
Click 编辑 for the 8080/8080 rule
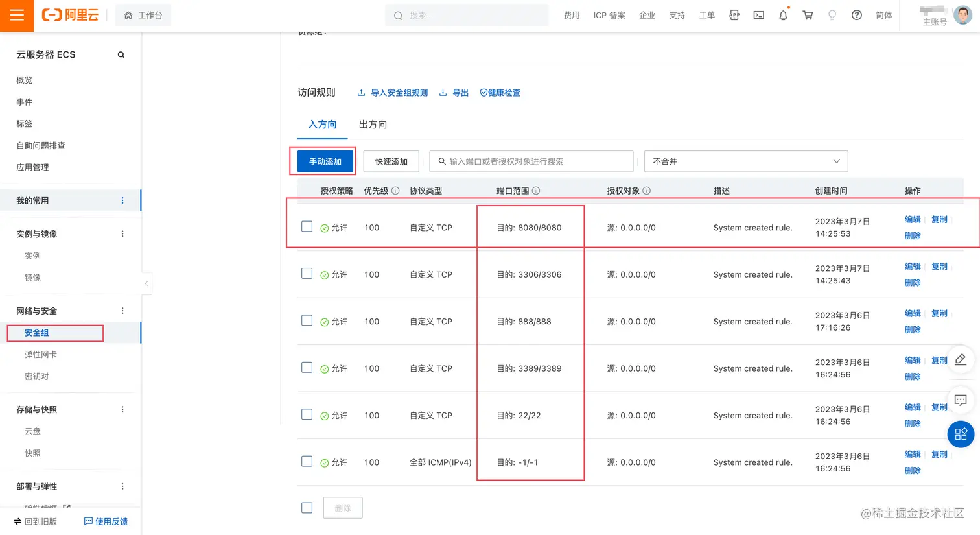(913, 219)
